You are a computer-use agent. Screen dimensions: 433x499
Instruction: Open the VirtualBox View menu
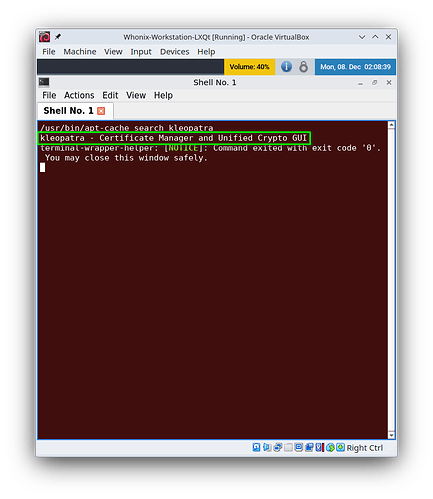point(113,52)
